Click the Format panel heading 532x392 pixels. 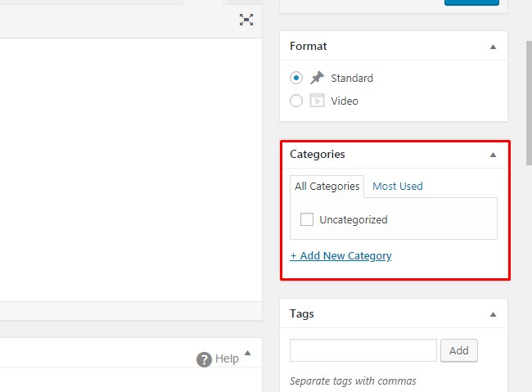(x=308, y=46)
